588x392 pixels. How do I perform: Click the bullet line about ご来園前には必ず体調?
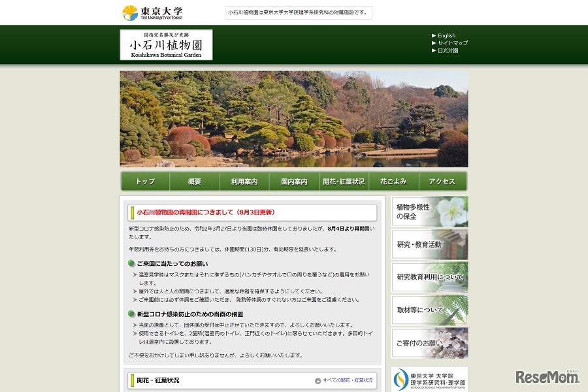pyautogui.click(x=249, y=300)
